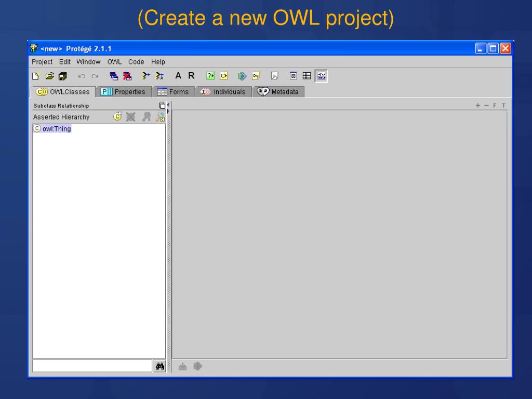Click the minus button above the right panel
This screenshot has height=399, width=532.
(x=486, y=105)
